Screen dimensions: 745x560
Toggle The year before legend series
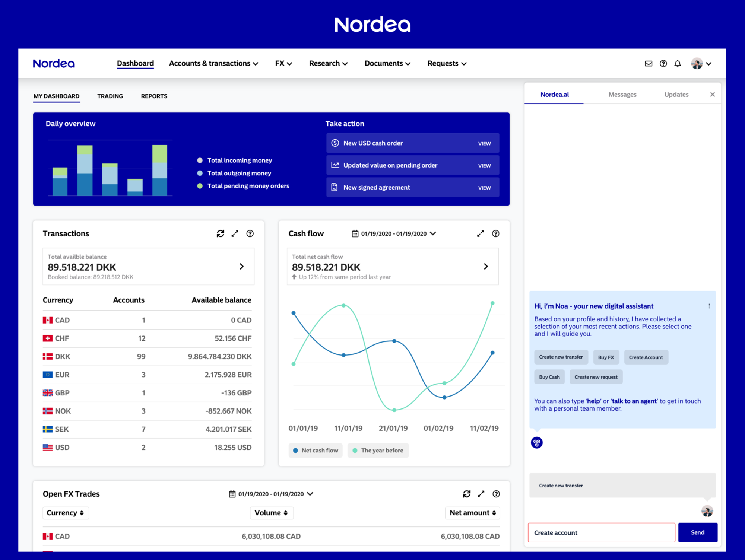point(378,450)
